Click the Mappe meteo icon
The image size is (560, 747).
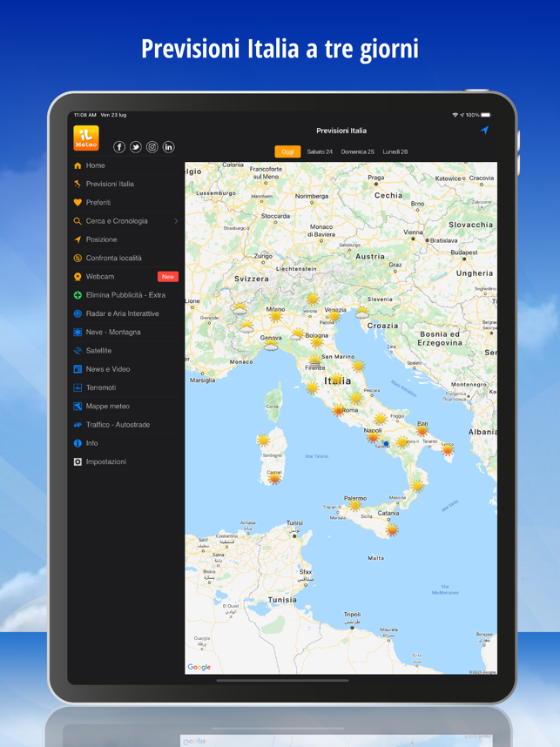click(x=78, y=407)
